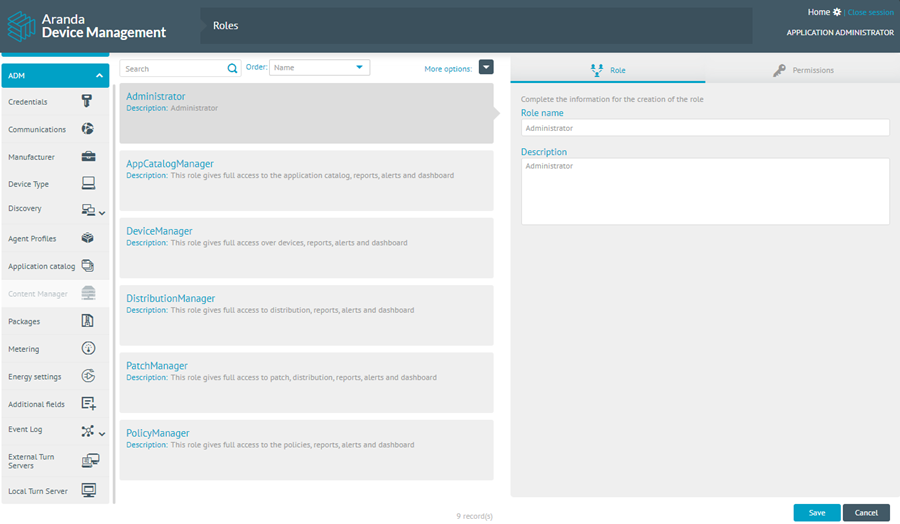The height and width of the screenshot is (524, 900).
Task: Click the Home link
Action: pos(818,12)
